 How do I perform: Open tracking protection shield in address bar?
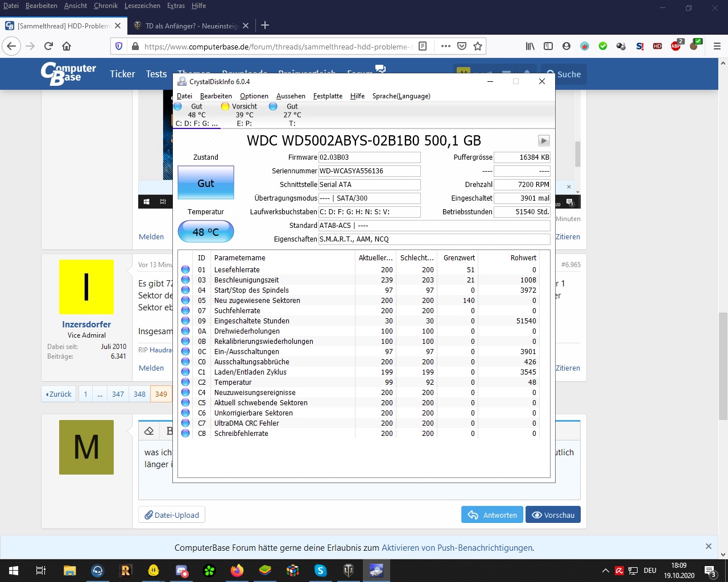[x=119, y=46]
